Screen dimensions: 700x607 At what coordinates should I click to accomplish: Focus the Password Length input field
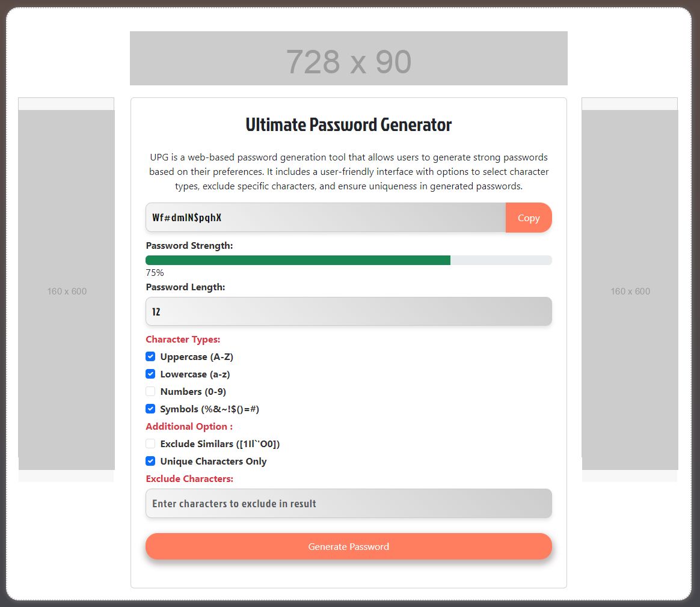pyautogui.click(x=348, y=311)
